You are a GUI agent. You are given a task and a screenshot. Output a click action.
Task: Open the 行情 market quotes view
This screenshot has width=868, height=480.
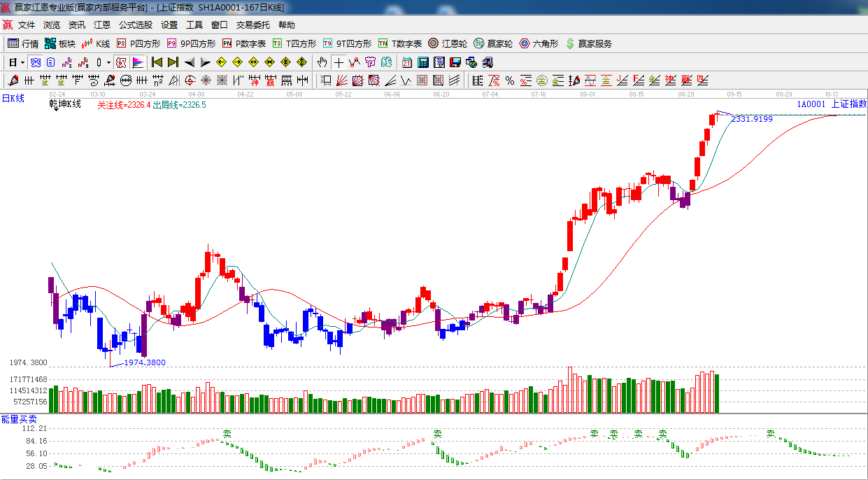click(23, 43)
